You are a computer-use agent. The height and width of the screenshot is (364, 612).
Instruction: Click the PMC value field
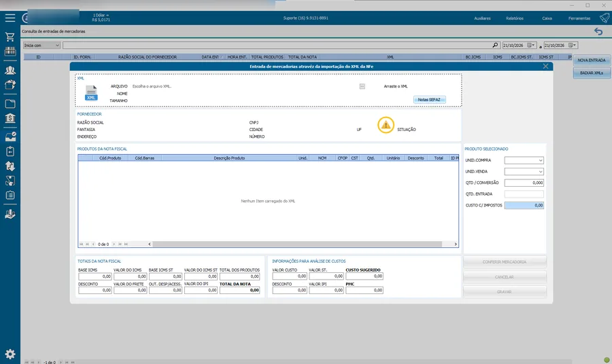click(x=364, y=291)
